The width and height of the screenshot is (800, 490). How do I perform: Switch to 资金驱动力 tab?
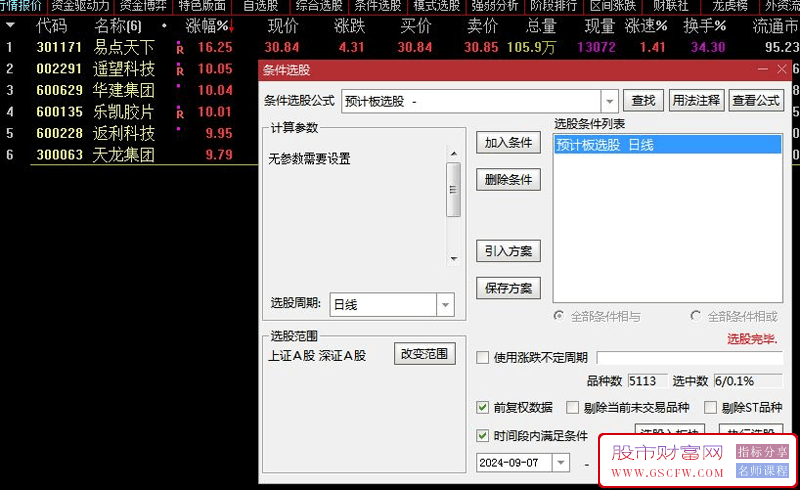click(x=81, y=6)
